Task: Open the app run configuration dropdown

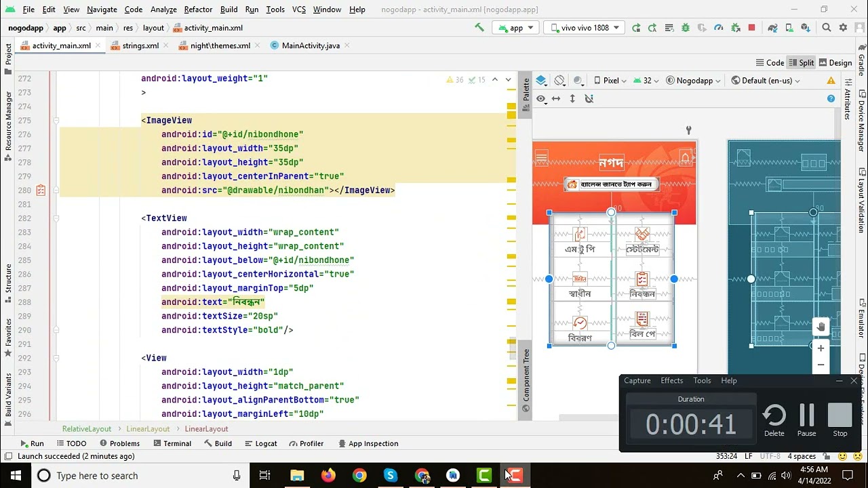Action: coord(517,28)
